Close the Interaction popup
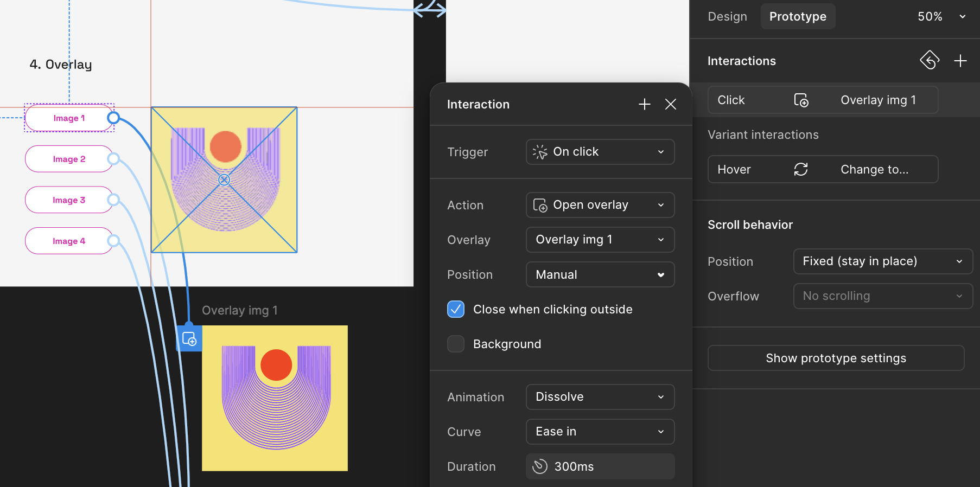The height and width of the screenshot is (487, 980). coord(670,104)
